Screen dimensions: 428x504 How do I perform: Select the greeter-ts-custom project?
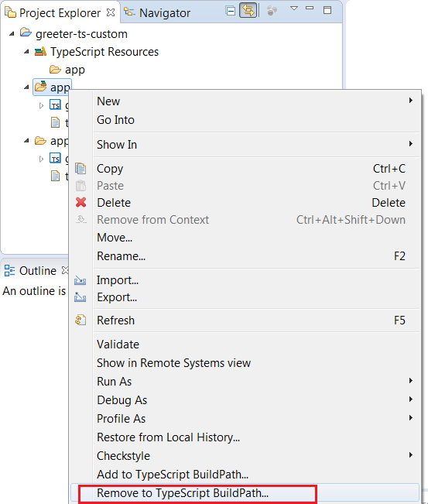coord(81,34)
